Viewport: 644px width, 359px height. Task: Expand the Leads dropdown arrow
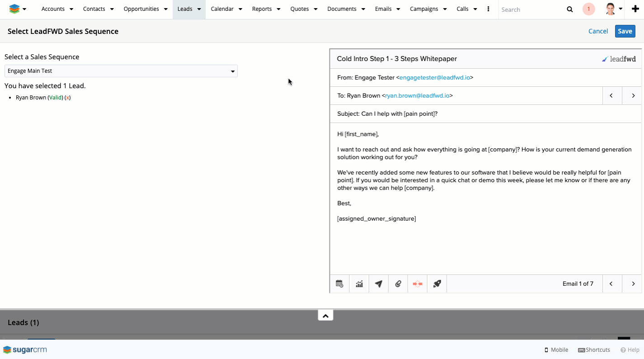[199, 9]
